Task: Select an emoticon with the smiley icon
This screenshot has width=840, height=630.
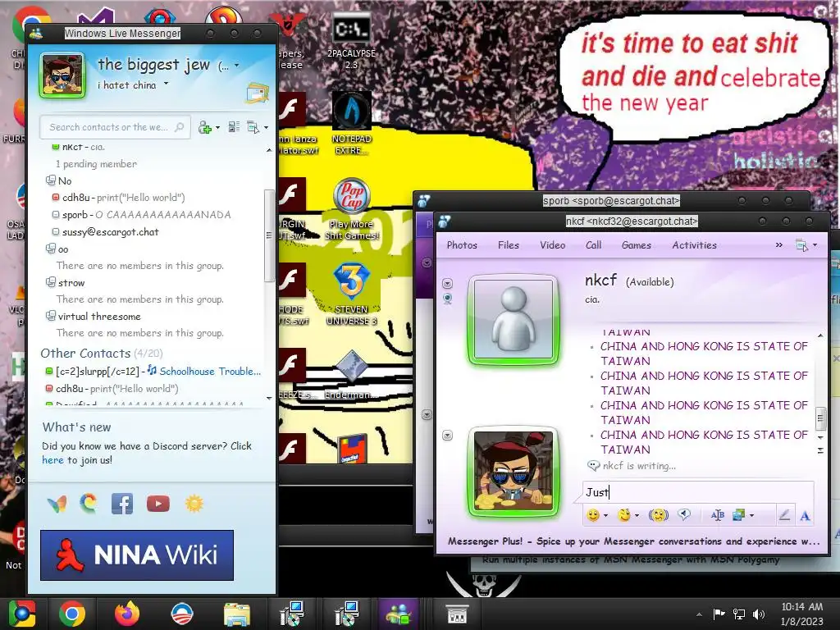Action: pos(593,515)
